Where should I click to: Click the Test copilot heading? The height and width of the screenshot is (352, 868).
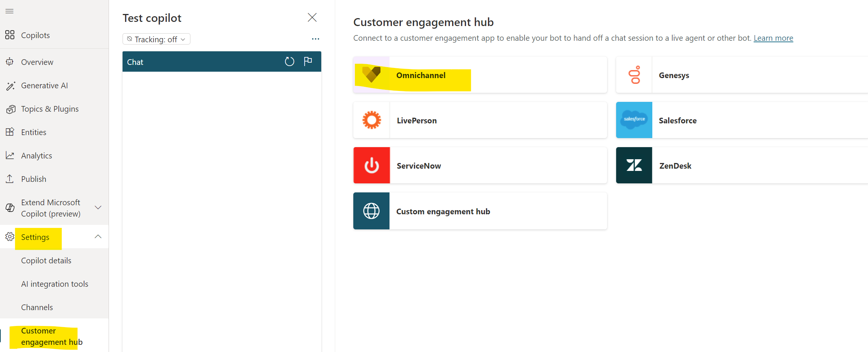pyautogui.click(x=152, y=18)
